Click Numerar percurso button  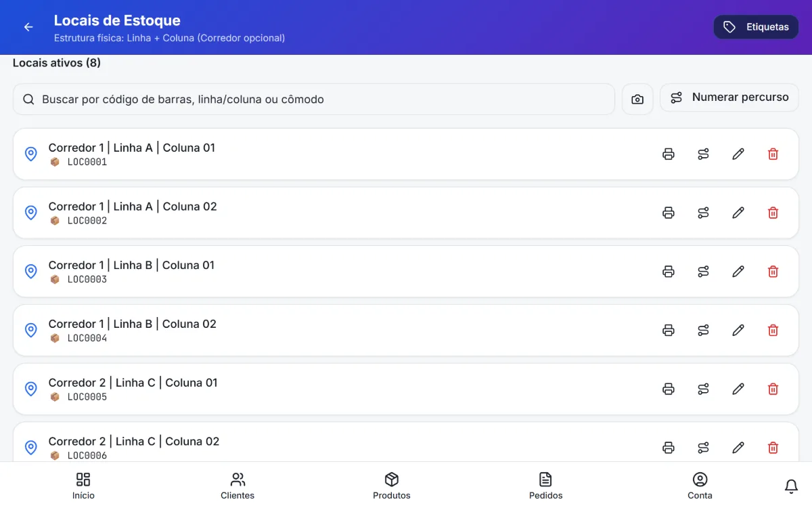pyautogui.click(x=729, y=98)
